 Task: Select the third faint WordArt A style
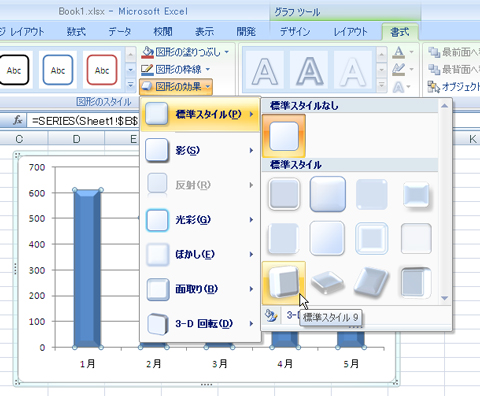click(353, 71)
